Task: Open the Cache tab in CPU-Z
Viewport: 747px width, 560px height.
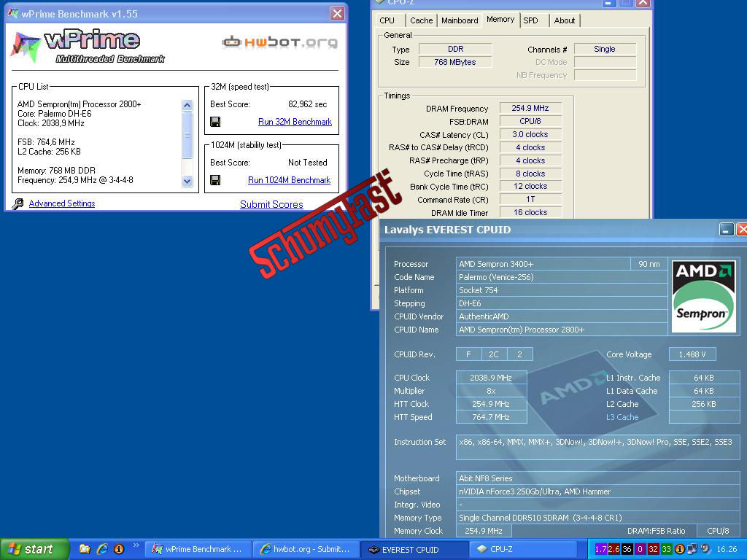Action: click(x=421, y=20)
